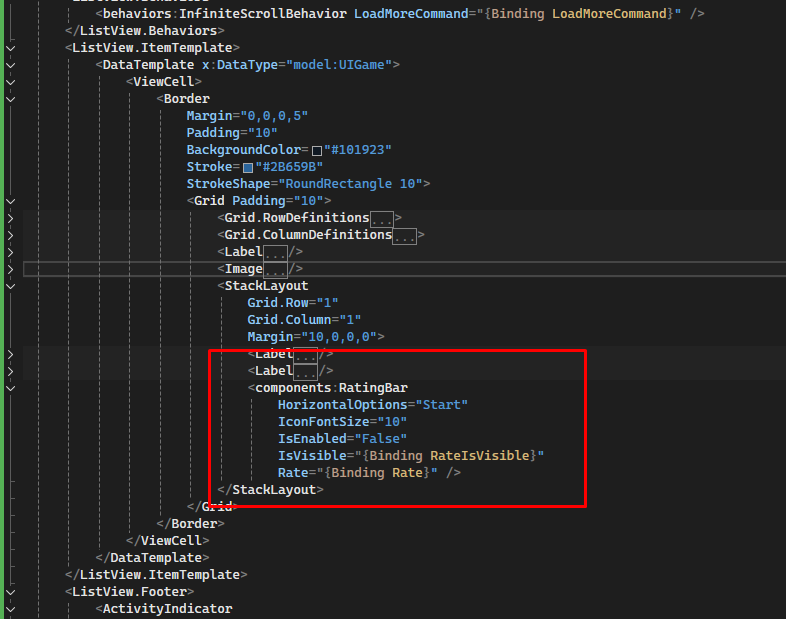Expand the collapsed Image element arrow
Image resolution: width=786 pixels, height=619 pixels.
[11, 269]
